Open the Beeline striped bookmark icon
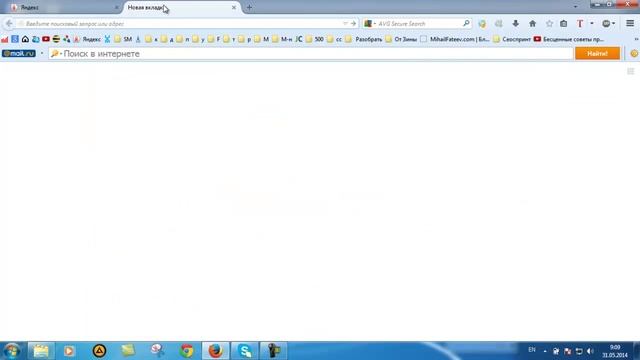The width and height of the screenshot is (640, 360). (56, 39)
